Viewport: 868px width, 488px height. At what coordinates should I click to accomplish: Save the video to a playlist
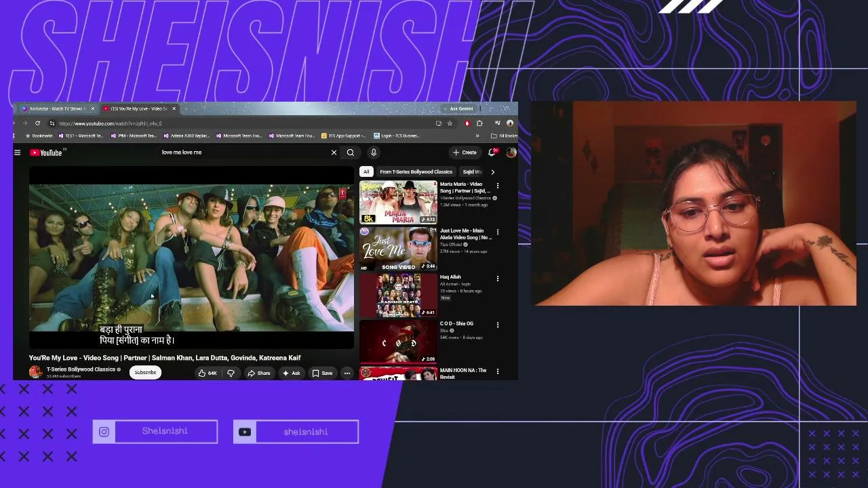(323, 373)
